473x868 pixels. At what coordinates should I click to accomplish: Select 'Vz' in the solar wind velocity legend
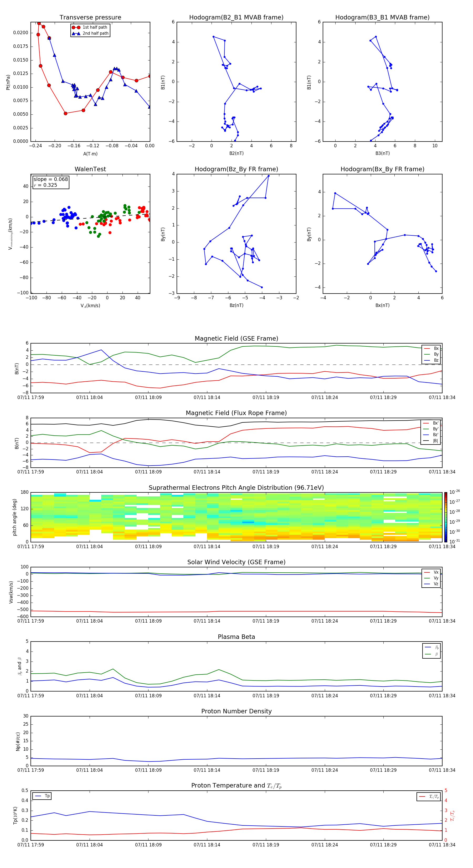(x=431, y=584)
